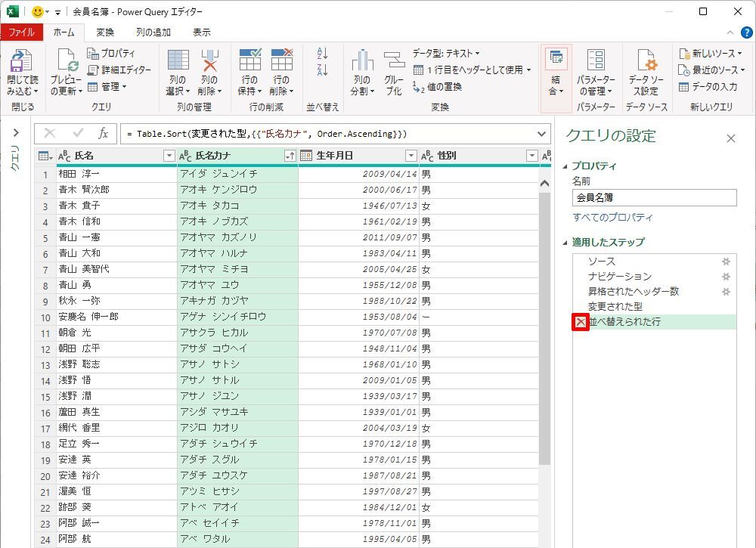Sort ascending with the A-Z icon
756x548 pixels.
tap(323, 54)
